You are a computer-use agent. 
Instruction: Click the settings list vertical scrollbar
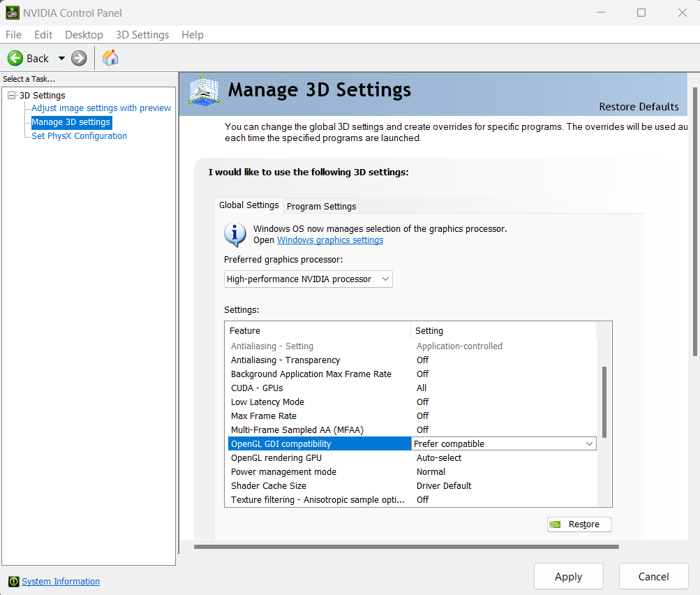point(604,402)
